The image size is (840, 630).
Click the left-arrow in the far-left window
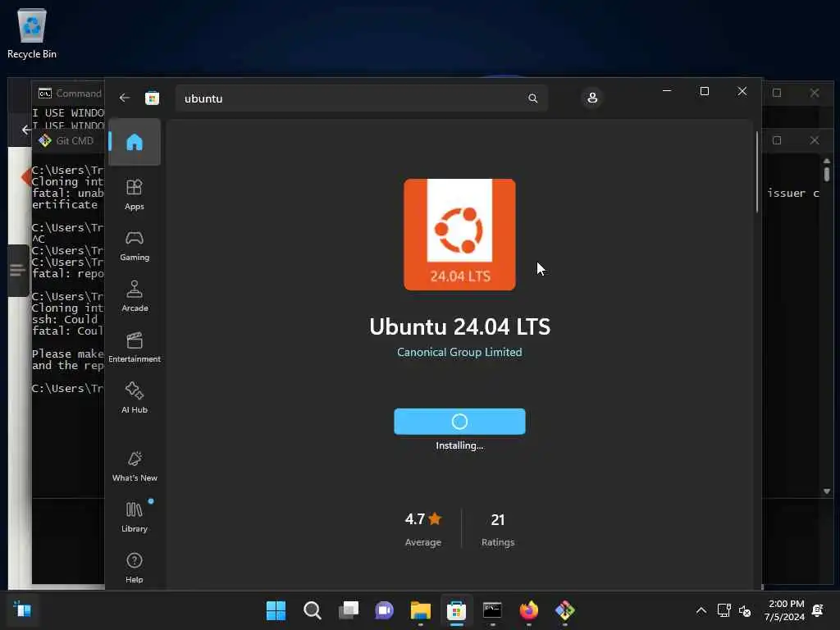(26, 130)
